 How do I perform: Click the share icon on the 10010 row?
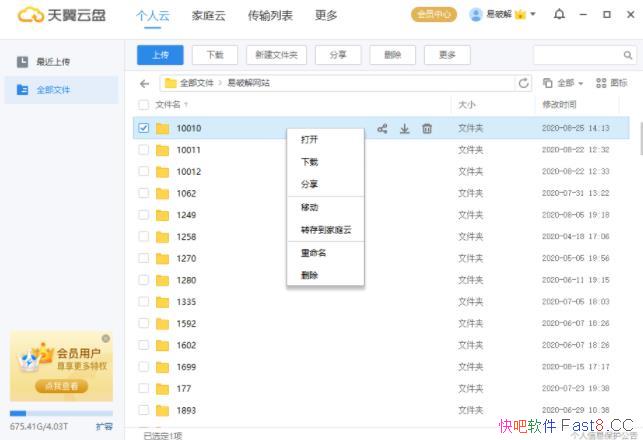[382, 129]
